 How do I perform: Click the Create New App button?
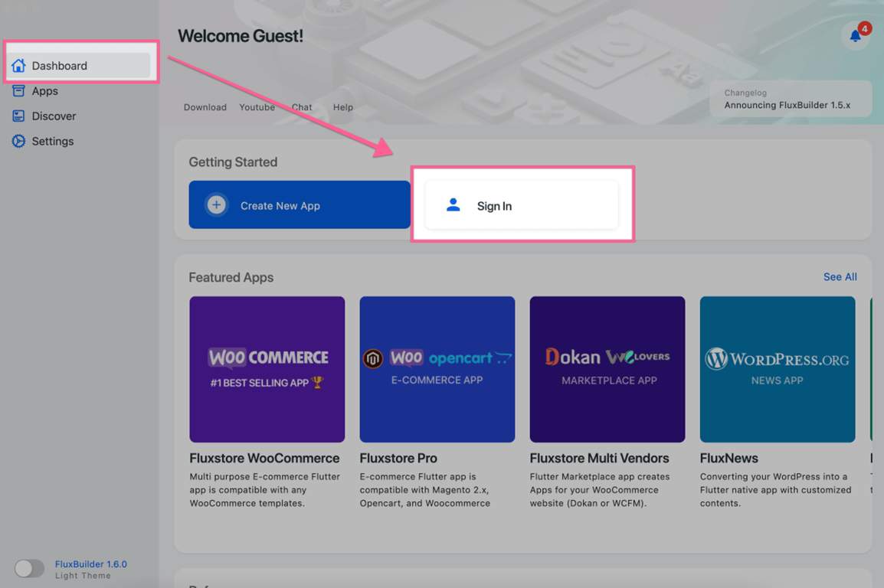pyautogui.click(x=300, y=204)
